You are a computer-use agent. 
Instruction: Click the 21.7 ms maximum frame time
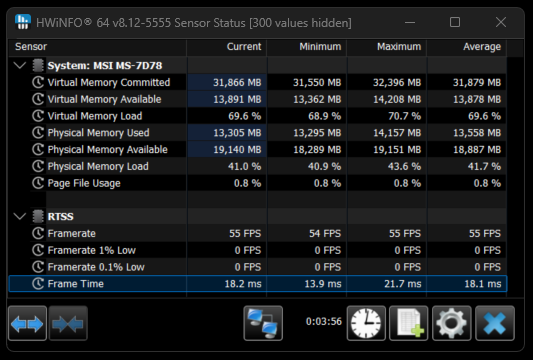pos(403,284)
